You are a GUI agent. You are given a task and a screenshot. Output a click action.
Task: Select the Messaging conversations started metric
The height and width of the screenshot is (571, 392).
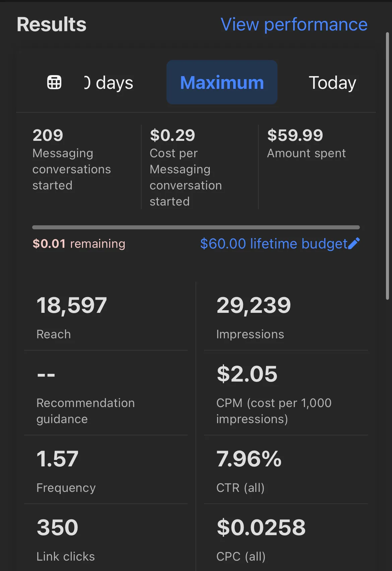point(71,160)
